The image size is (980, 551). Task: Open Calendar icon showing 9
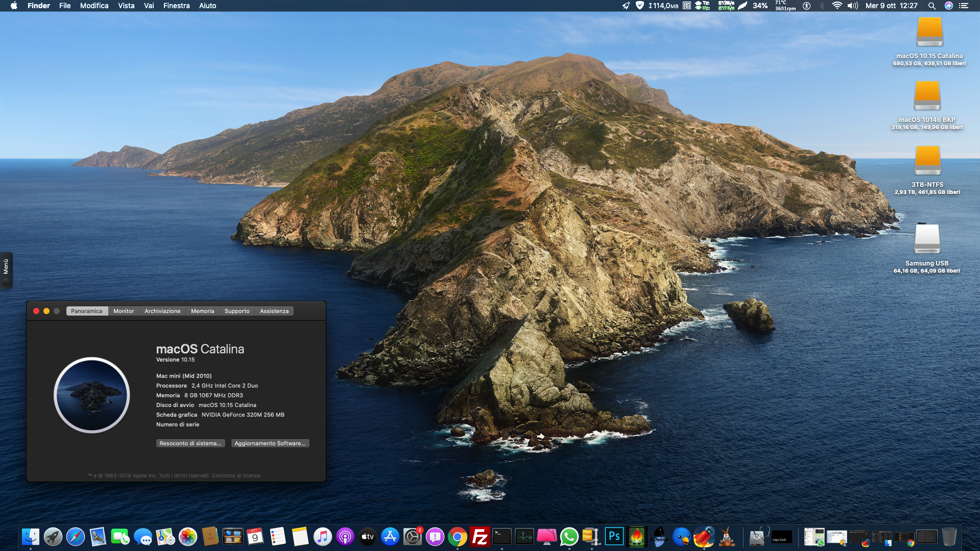click(255, 537)
